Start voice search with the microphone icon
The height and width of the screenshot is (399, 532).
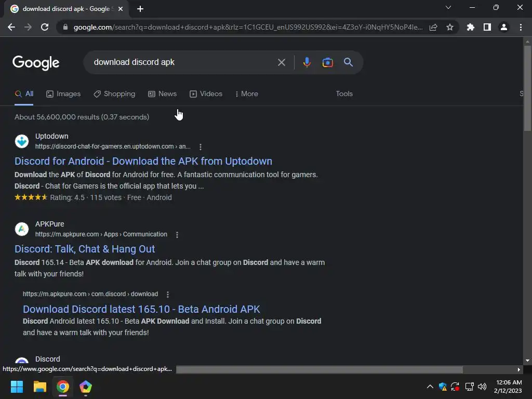tap(307, 62)
